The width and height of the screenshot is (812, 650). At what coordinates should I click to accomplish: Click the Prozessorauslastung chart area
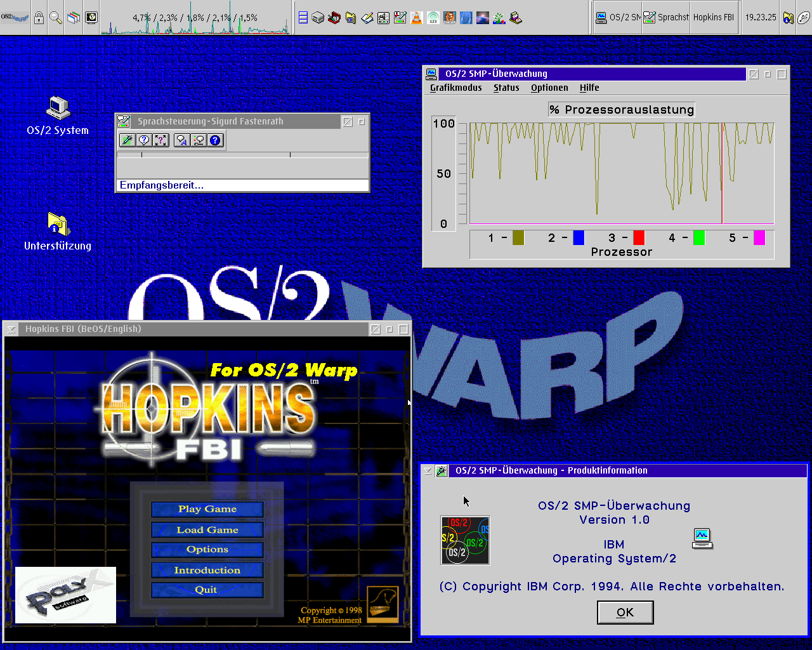coord(622,173)
